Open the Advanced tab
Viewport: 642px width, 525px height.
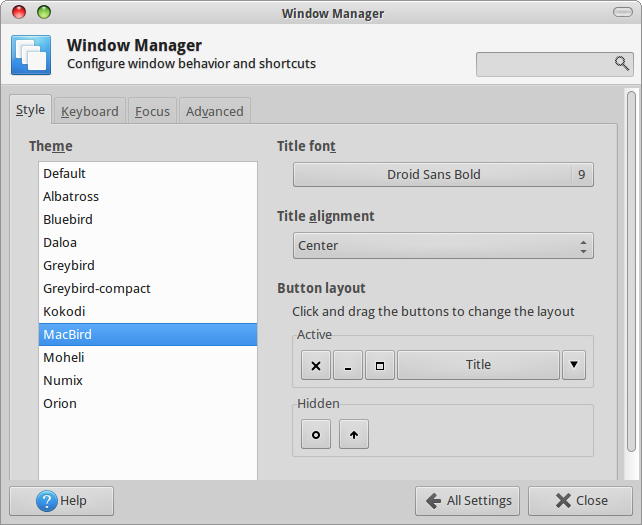pyautogui.click(x=215, y=111)
